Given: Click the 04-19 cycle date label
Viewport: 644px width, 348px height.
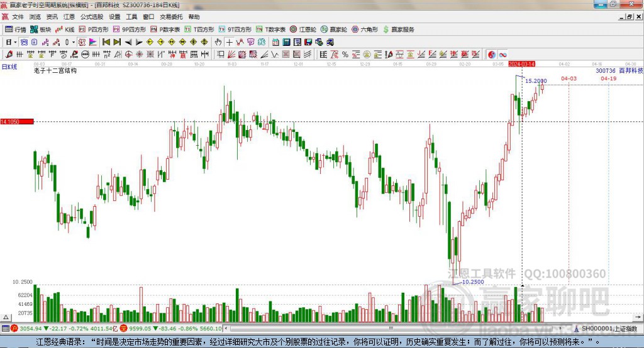Looking at the screenshot, I should pyautogui.click(x=609, y=79).
